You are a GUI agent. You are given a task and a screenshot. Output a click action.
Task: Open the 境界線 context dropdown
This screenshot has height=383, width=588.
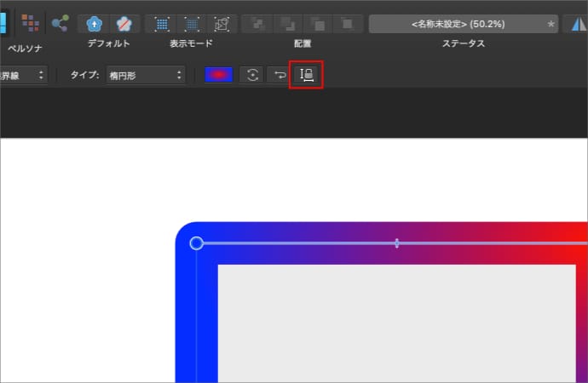click(22, 75)
